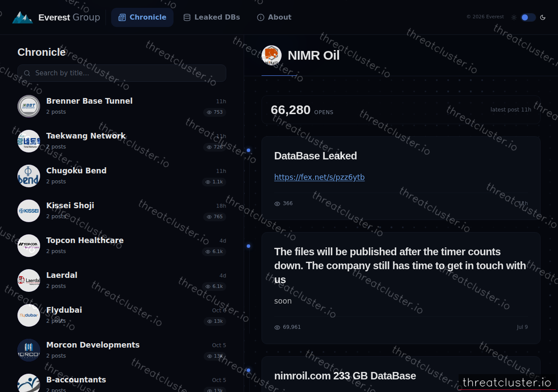Click the Brenner Base Tunnel logo

tap(29, 106)
